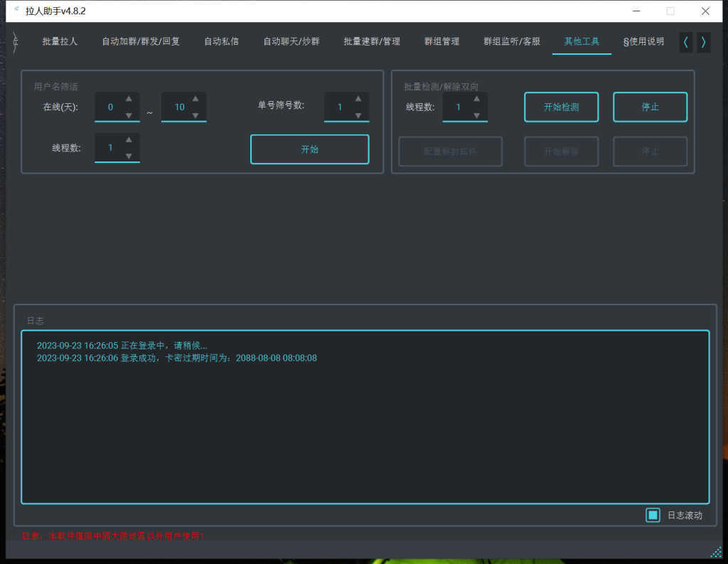The width and height of the screenshot is (728, 564).
Task: Increase 在线(天) minimum value up arrow
Action: [x=129, y=99]
